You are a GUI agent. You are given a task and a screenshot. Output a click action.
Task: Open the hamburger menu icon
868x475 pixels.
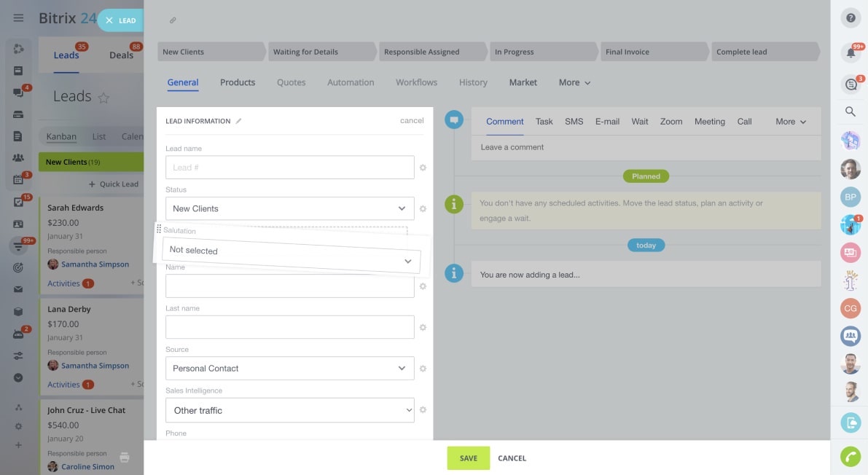coord(18,18)
